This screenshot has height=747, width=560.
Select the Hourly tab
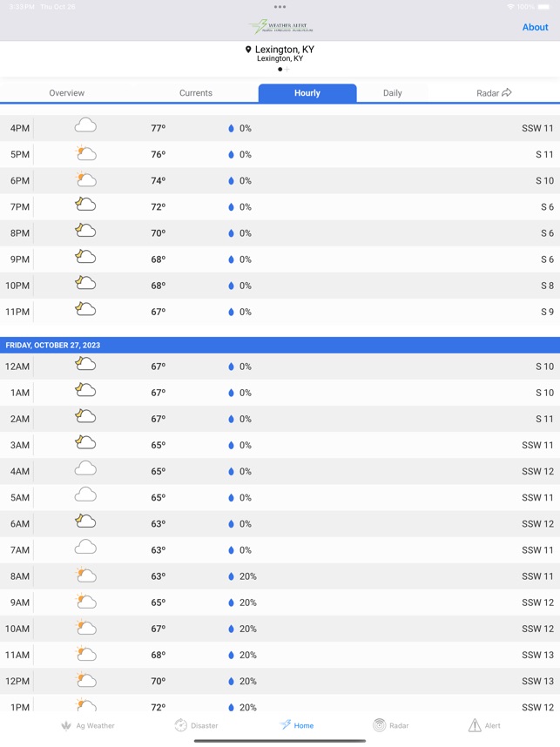[307, 93]
